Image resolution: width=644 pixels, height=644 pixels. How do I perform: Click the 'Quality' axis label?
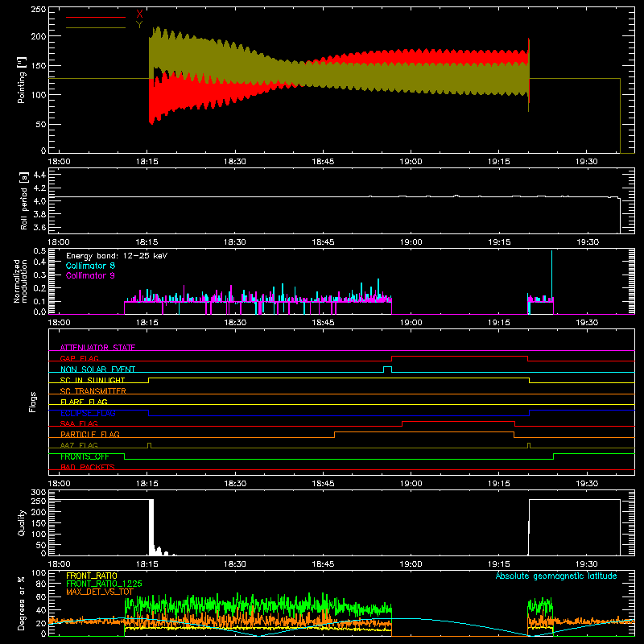pos(22,522)
